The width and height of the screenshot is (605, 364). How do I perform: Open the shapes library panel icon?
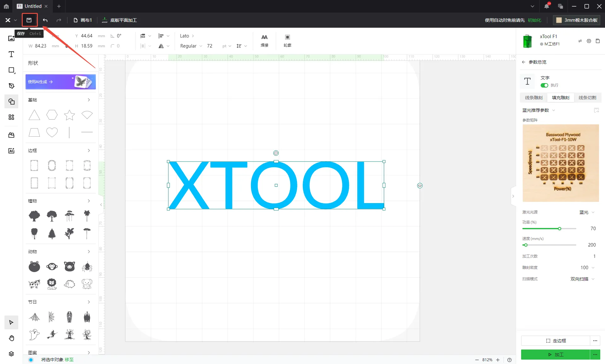tap(11, 101)
